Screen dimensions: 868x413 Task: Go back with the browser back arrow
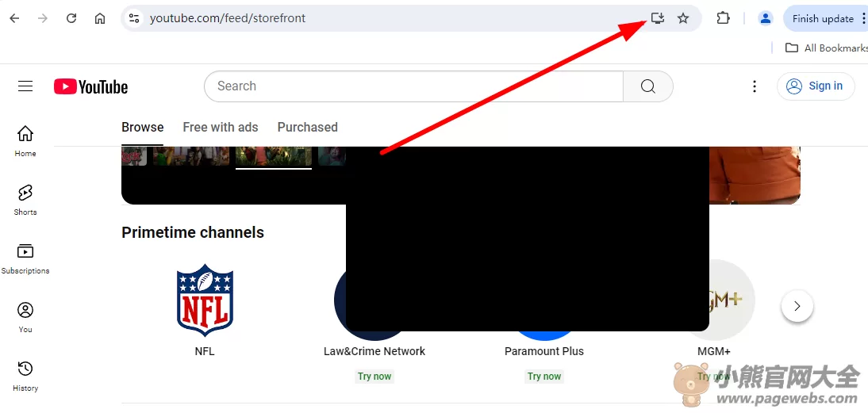[x=14, y=18]
